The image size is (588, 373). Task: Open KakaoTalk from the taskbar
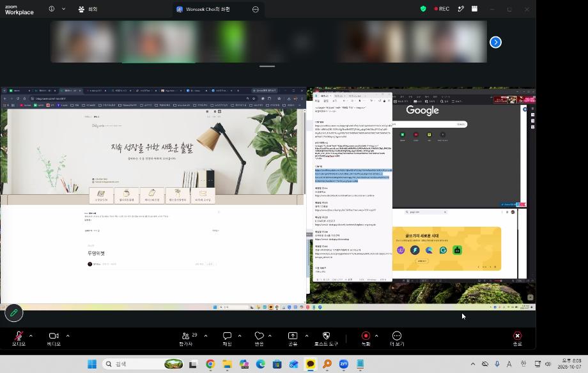(x=311, y=363)
